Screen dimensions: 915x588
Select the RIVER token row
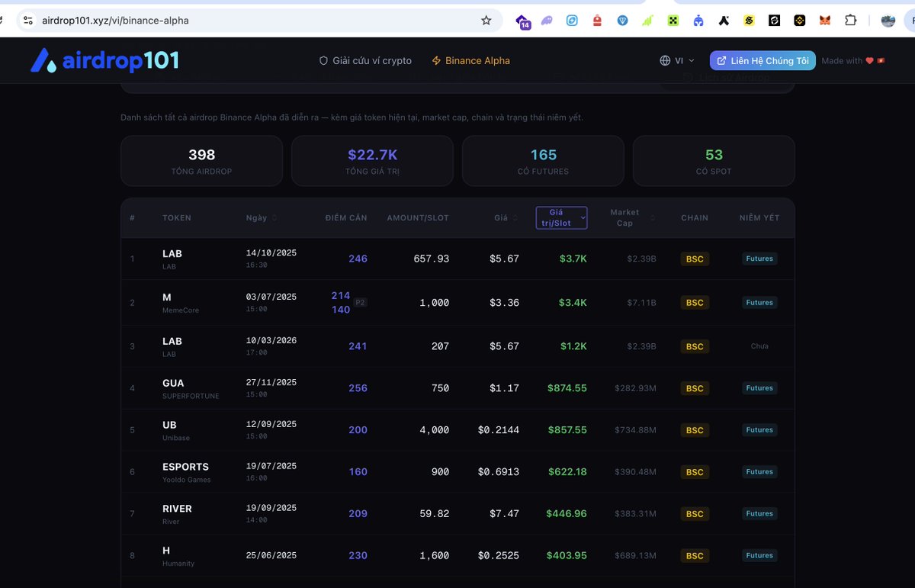[457, 514]
